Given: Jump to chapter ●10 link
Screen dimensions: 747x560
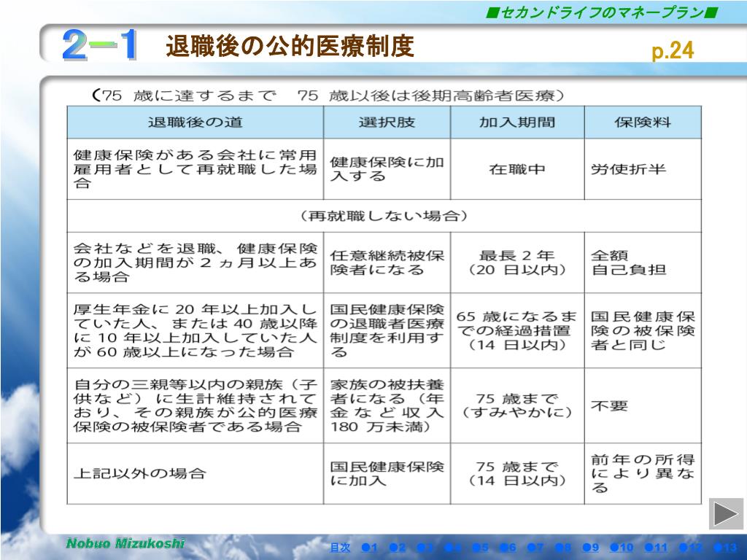Looking at the screenshot, I should click(x=622, y=548).
